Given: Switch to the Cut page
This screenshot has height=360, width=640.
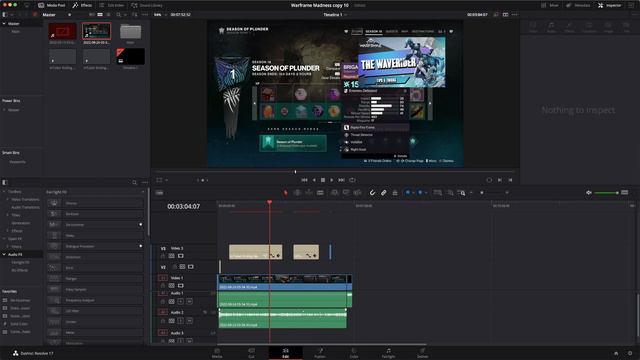Looking at the screenshot, I should [x=251, y=353].
